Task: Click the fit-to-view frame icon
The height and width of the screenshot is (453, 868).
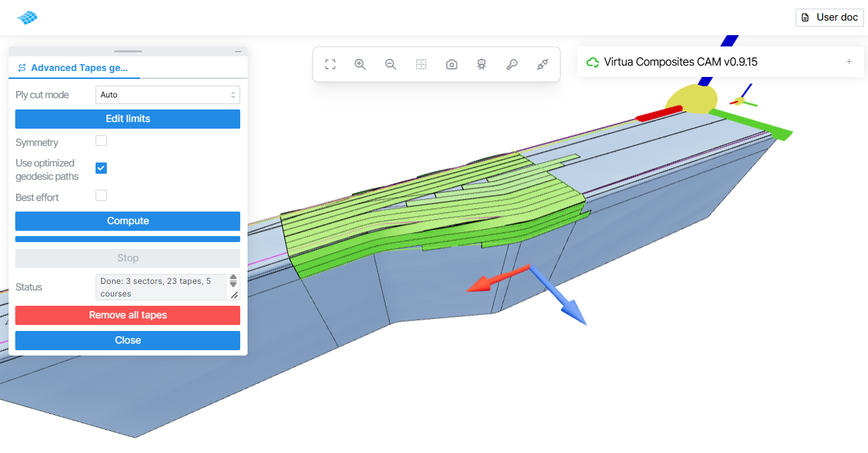Action: (x=330, y=64)
